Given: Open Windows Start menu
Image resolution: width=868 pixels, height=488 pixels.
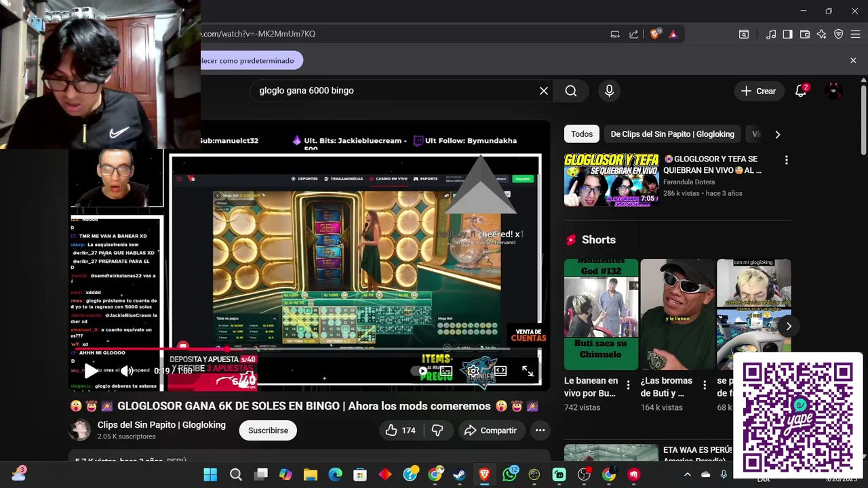Looking at the screenshot, I should (x=211, y=474).
